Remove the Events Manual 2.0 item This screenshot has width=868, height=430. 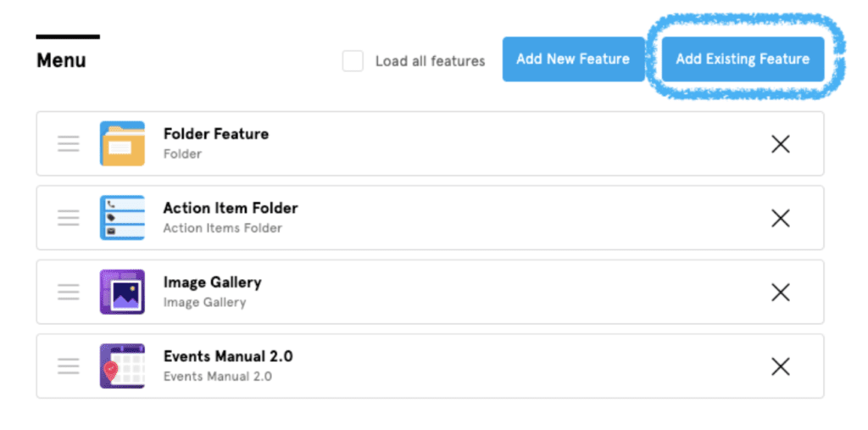click(x=781, y=366)
